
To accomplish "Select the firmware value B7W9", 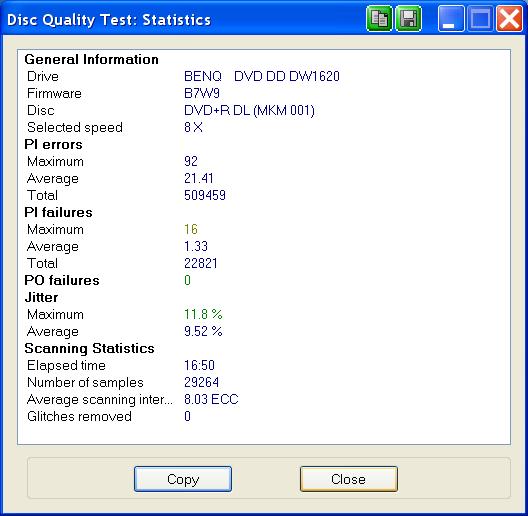I will (202, 93).
